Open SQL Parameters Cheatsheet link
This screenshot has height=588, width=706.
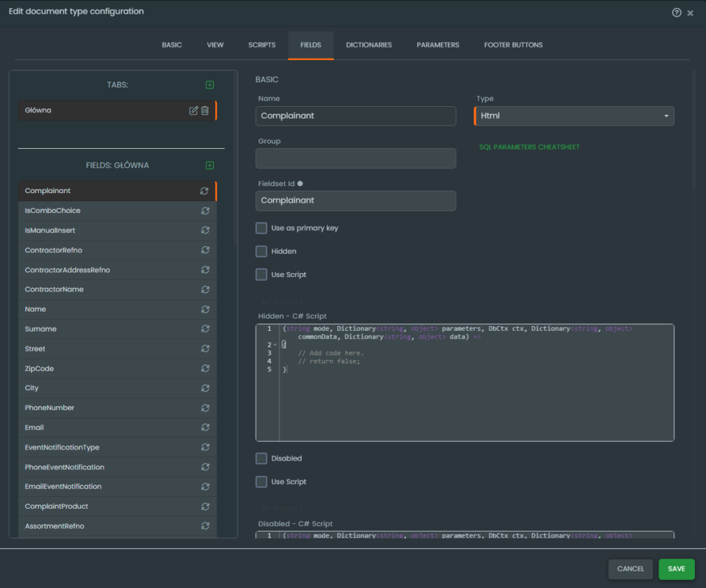pyautogui.click(x=529, y=148)
